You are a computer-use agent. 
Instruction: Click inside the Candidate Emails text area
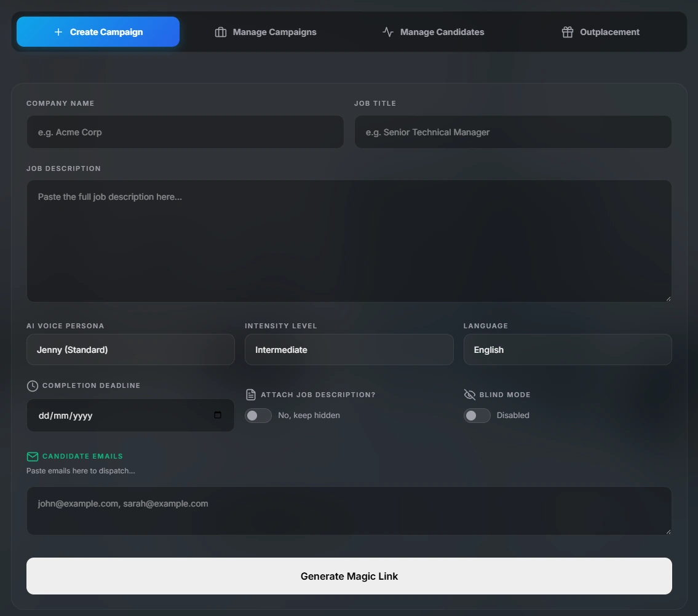pyautogui.click(x=349, y=511)
